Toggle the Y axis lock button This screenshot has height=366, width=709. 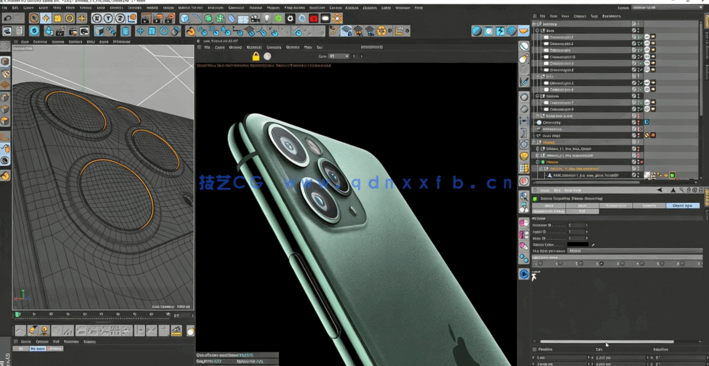coord(109,18)
